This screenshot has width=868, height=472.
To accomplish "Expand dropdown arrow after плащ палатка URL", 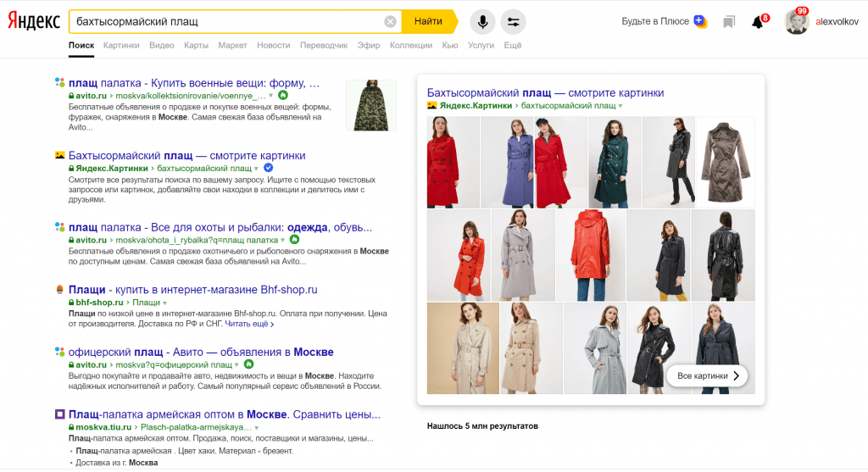I will click(283, 240).
